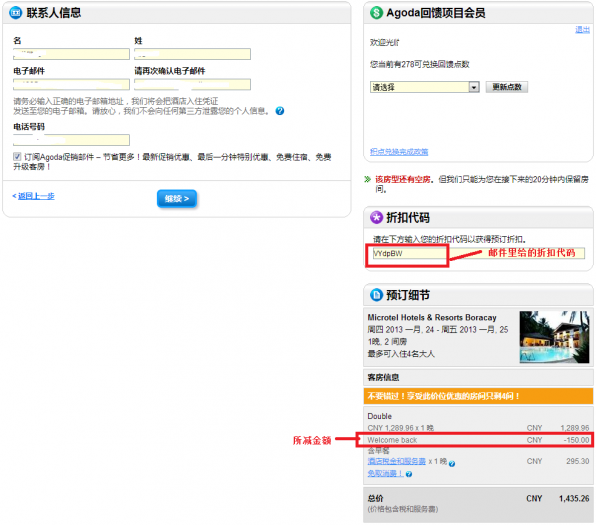This screenshot has height=525, width=596.
Task: Open the points redemption policy link
Action: [399, 152]
